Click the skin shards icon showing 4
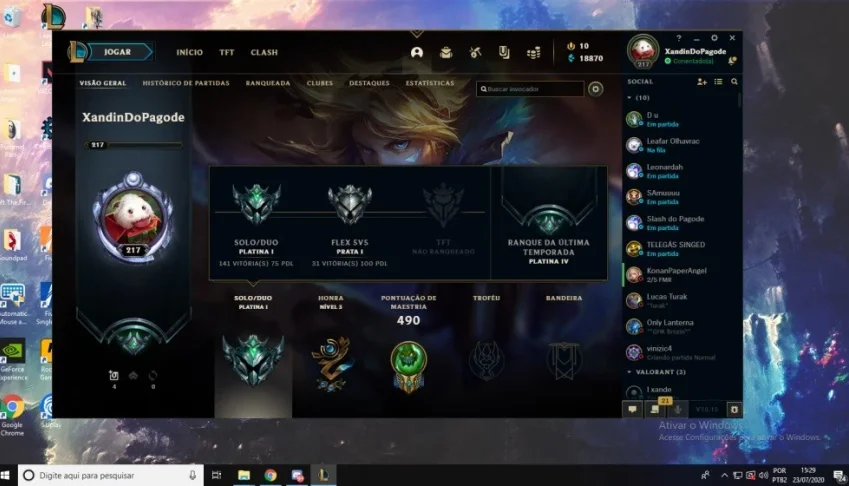Screen dimensions: 849x486 click(x=114, y=376)
